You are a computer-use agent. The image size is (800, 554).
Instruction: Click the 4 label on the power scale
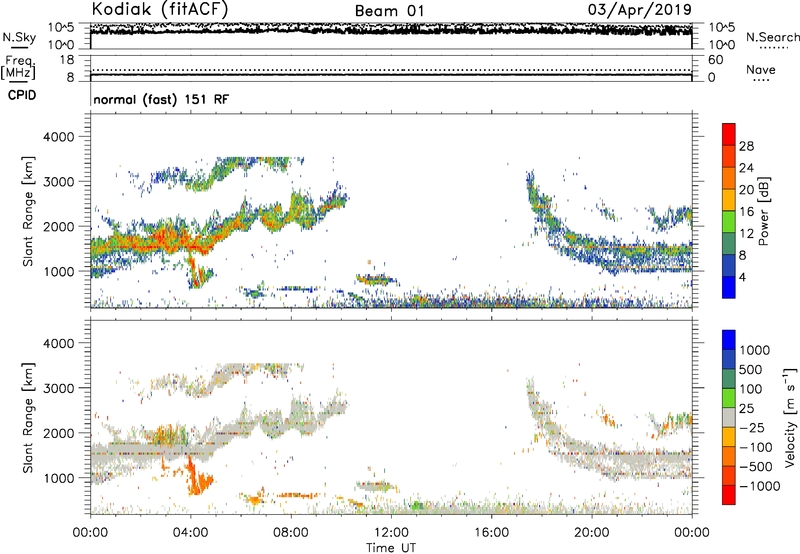click(742, 277)
